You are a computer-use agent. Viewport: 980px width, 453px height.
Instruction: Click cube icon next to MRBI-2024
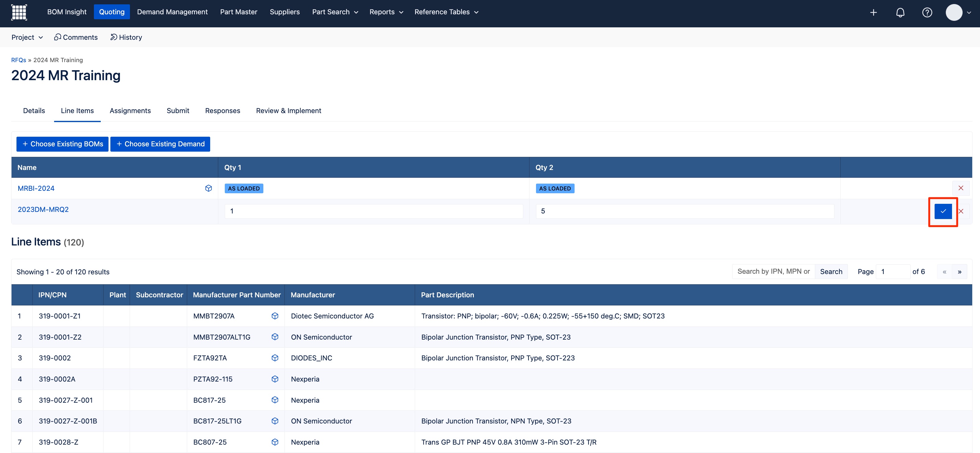(x=209, y=188)
